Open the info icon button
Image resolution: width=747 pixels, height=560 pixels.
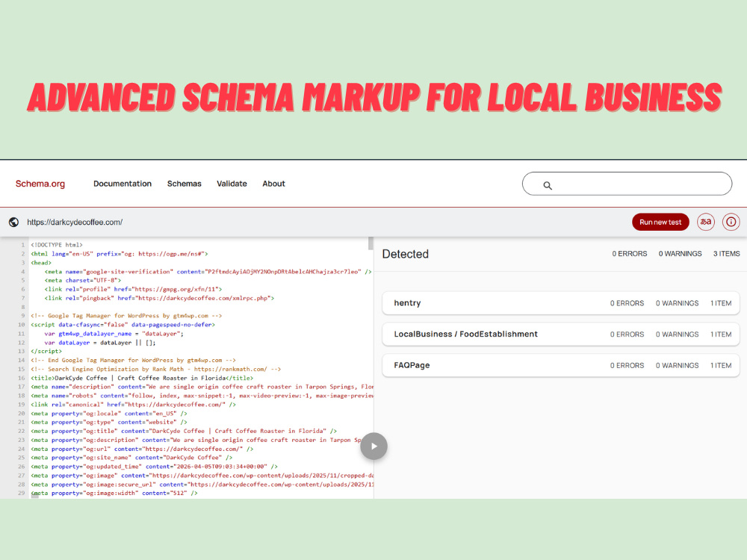(731, 222)
